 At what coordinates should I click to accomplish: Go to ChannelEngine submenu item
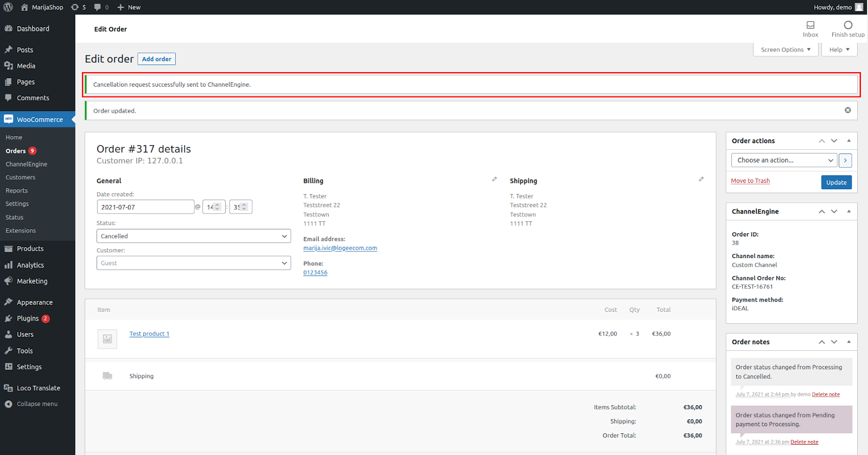[x=26, y=164]
